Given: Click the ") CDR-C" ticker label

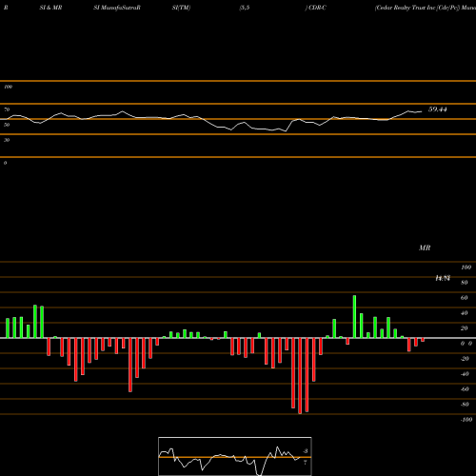Looking at the screenshot, I should tap(316, 8).
